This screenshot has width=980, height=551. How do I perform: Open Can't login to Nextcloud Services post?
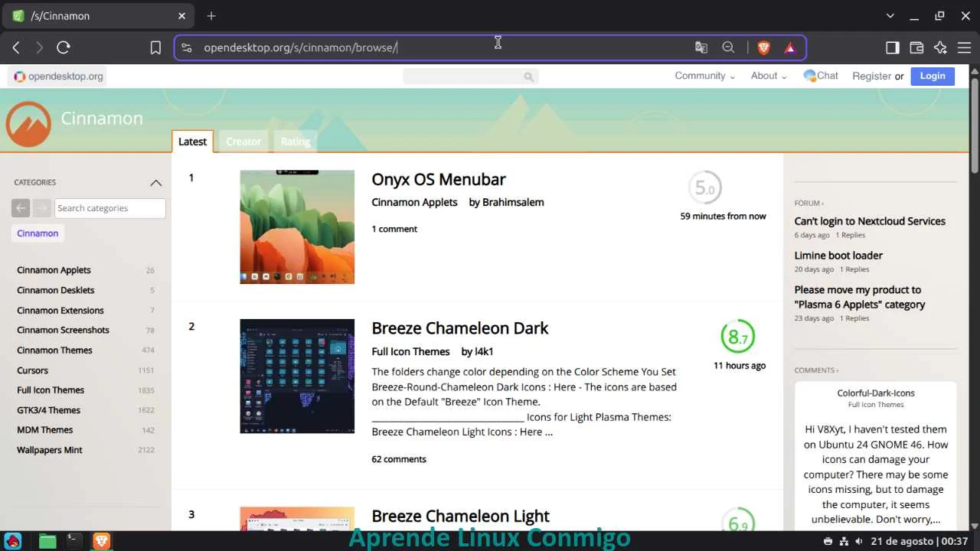click(870, 221)
